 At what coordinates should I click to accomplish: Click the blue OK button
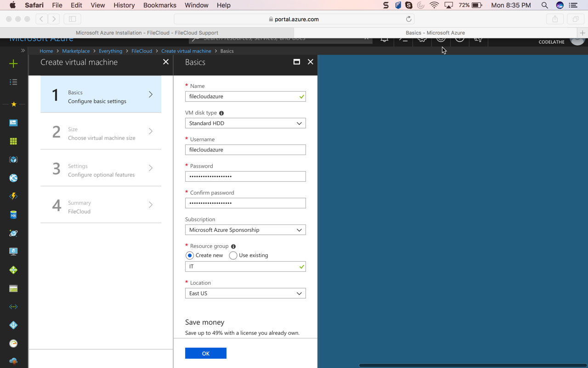[205, 353]
